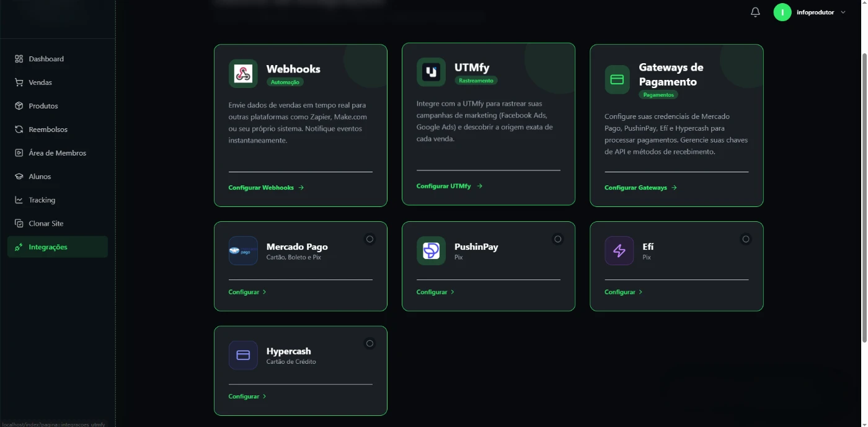Toggle the PushinPay status circle

pyautogui.click(x=557, y=239)
